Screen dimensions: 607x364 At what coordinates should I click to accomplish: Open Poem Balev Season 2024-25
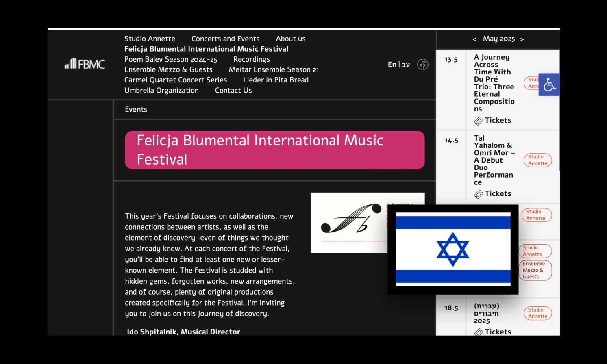point(171,59)
